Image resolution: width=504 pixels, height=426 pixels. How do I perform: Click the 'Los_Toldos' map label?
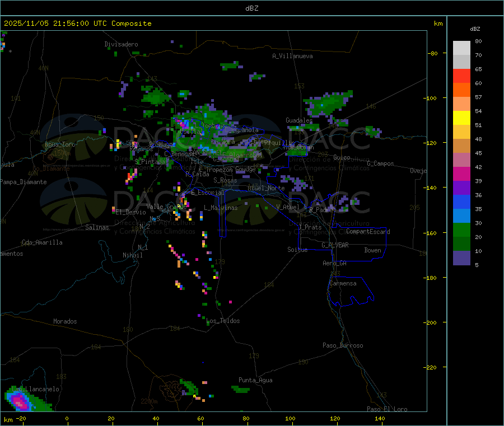(x=223, y=321)
